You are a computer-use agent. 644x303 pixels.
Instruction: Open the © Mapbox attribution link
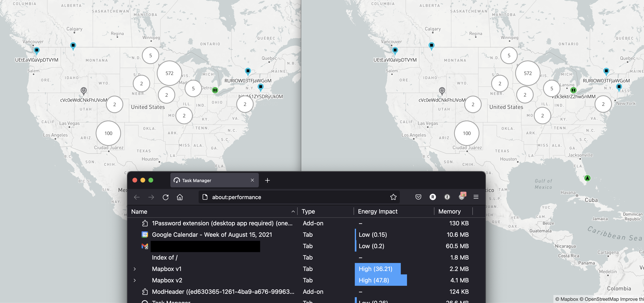click(x=567, y=299)
